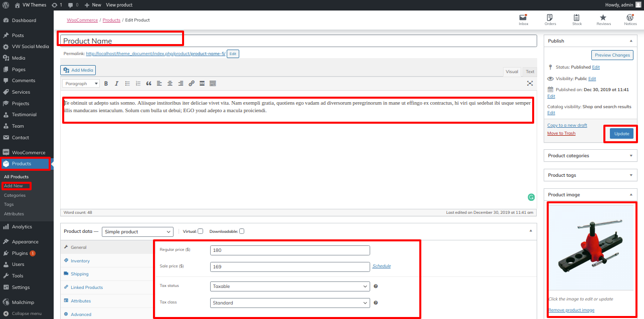Enable the Downloadable checkbox
644x319 pixels.
[242, 231]
